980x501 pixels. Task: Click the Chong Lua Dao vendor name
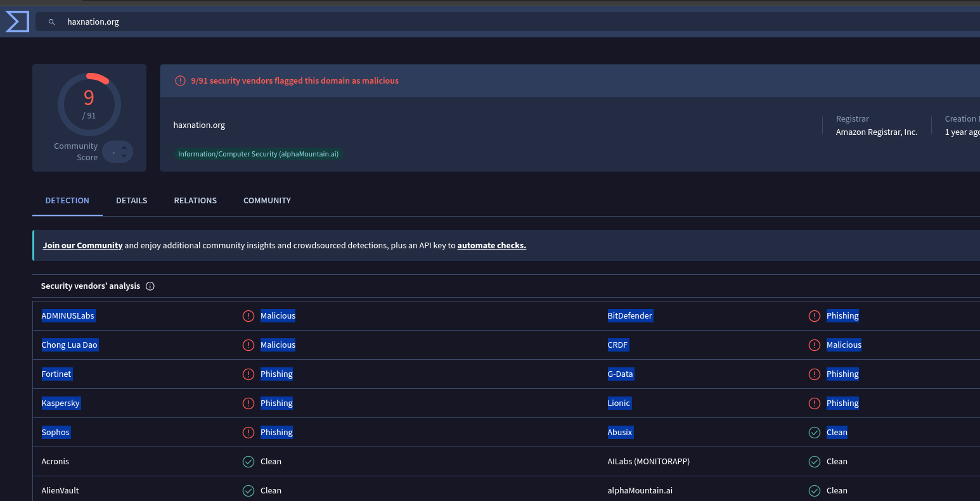[x=70, y=345]
